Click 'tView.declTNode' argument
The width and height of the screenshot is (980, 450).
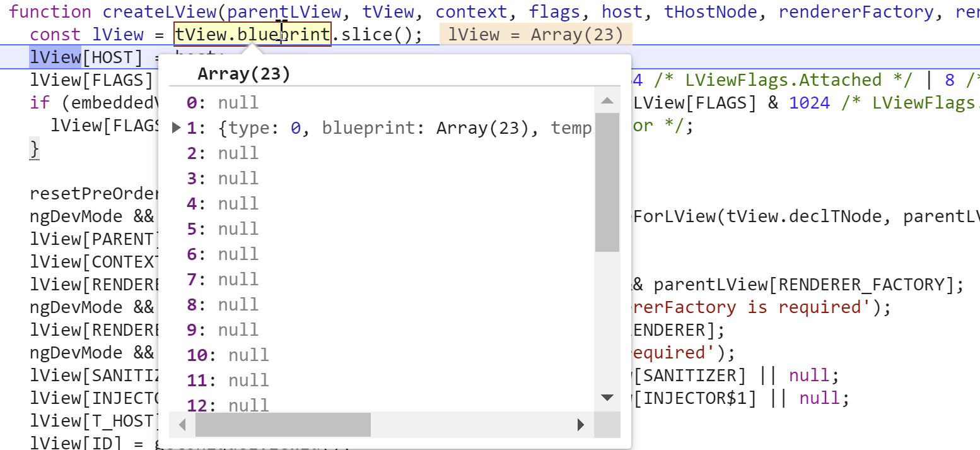pos(804,216)
